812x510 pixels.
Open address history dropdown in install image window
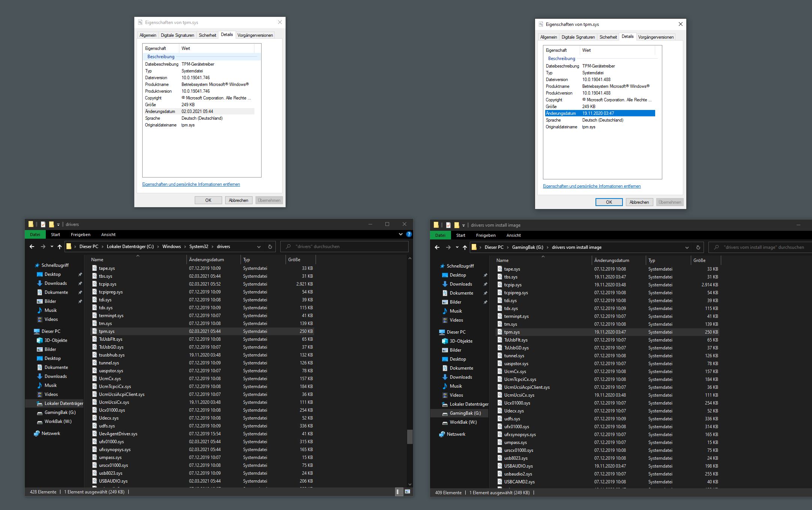(687, 247)
